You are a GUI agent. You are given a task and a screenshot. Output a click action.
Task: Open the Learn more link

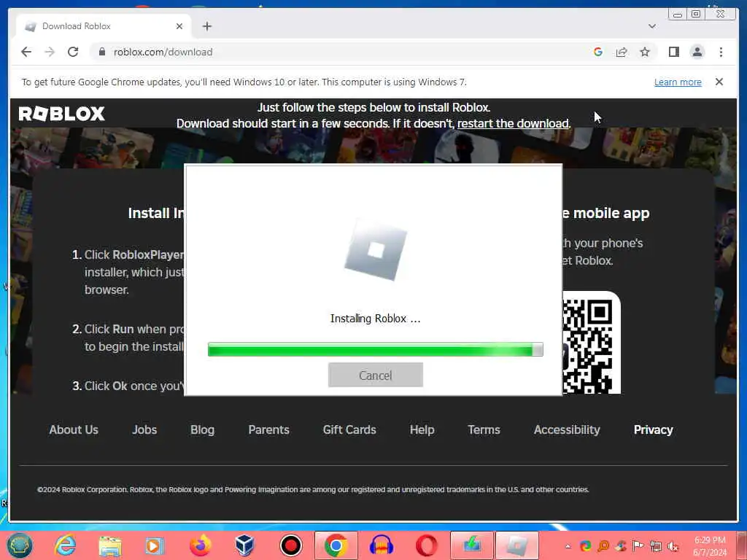[678, 82]
